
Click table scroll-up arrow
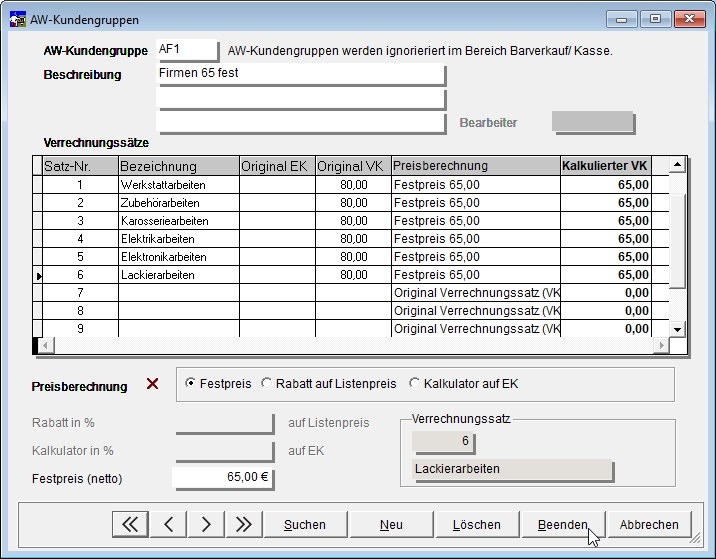[x=677, y=164]
